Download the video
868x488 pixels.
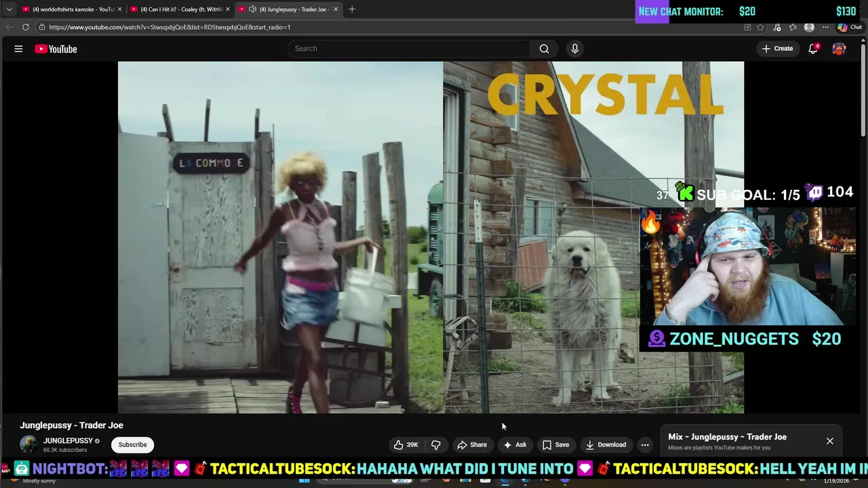coord(606,445)
